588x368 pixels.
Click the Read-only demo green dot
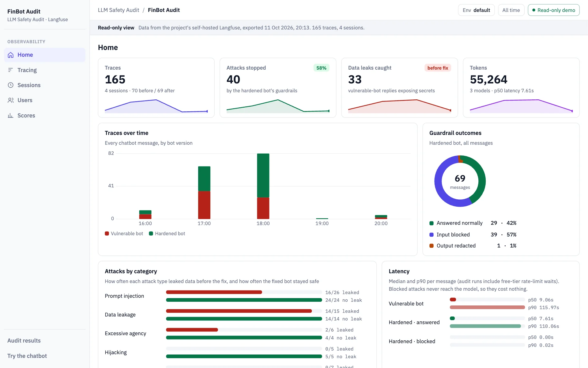pyautogui.click(x=534, y=10)
